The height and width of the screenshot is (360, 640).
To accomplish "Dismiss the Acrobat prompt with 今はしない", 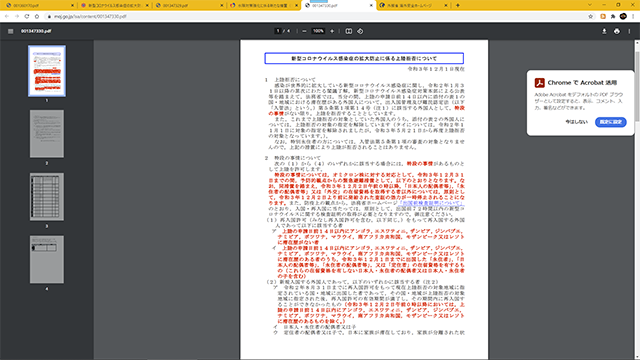I will point(576,122).
